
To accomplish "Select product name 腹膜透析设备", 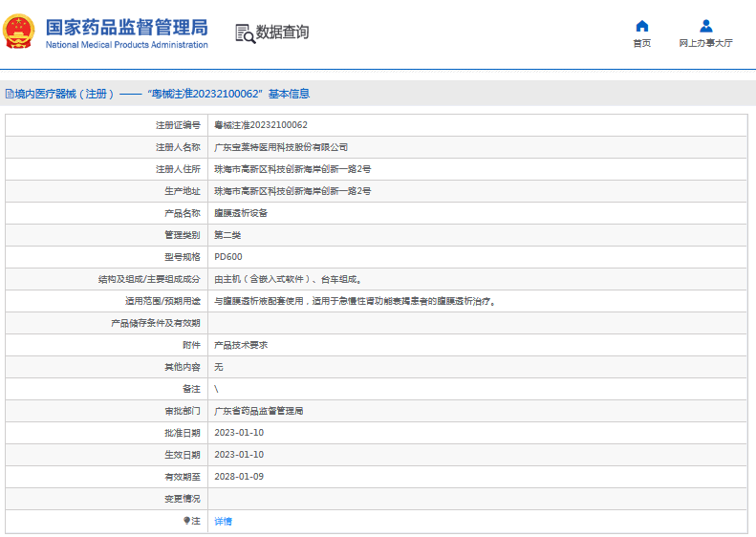I will [x=241, y=213].
